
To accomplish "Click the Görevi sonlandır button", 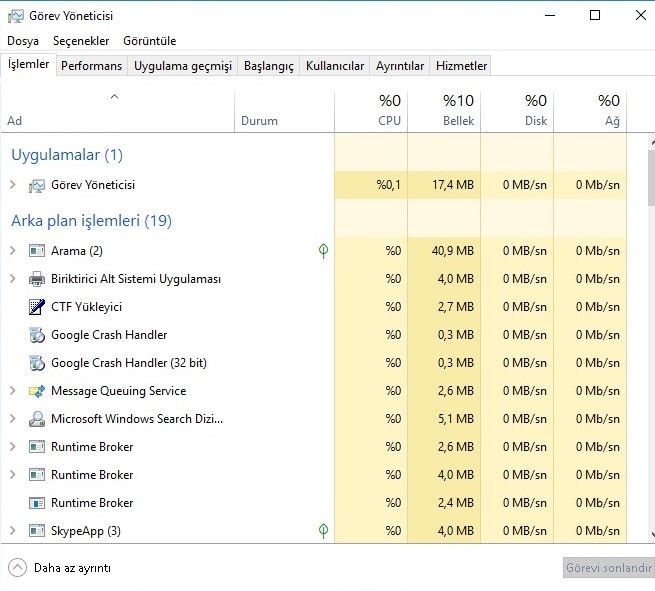I will coord(608,568).
